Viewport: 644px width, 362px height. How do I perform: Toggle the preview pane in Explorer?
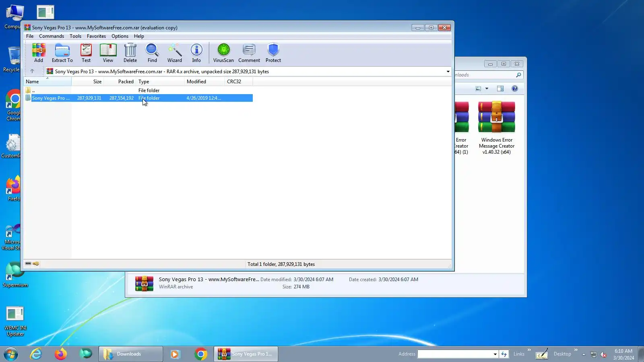pyautogui.click(x=500, y=88)
